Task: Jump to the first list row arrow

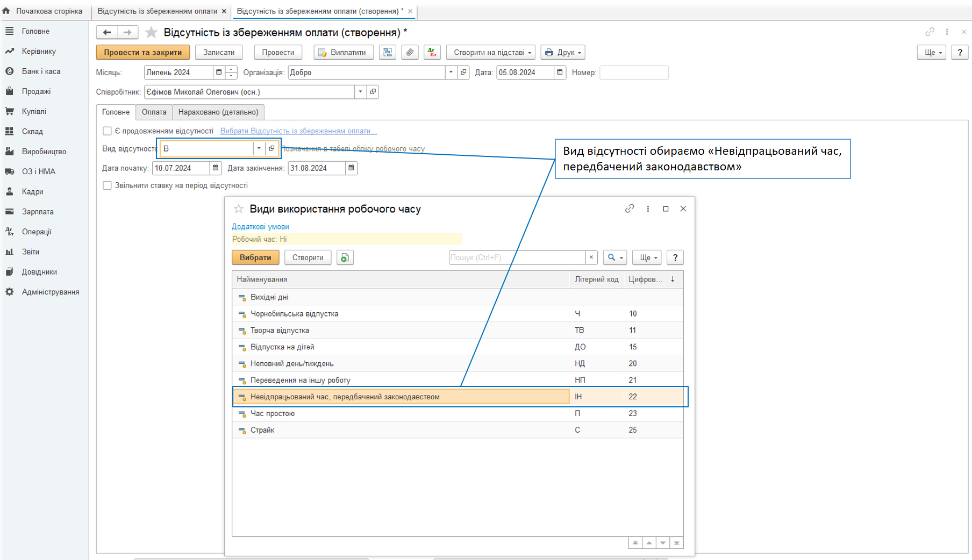Action: 635,543
